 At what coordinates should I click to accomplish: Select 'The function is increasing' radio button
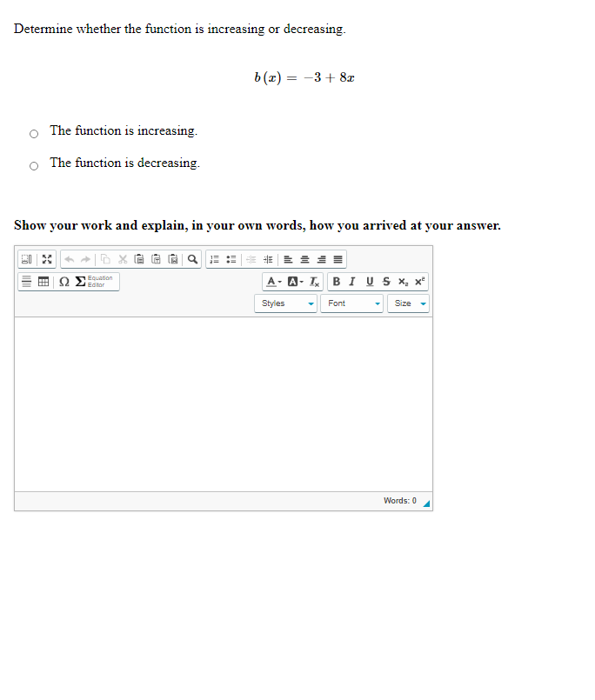(34, 134)
